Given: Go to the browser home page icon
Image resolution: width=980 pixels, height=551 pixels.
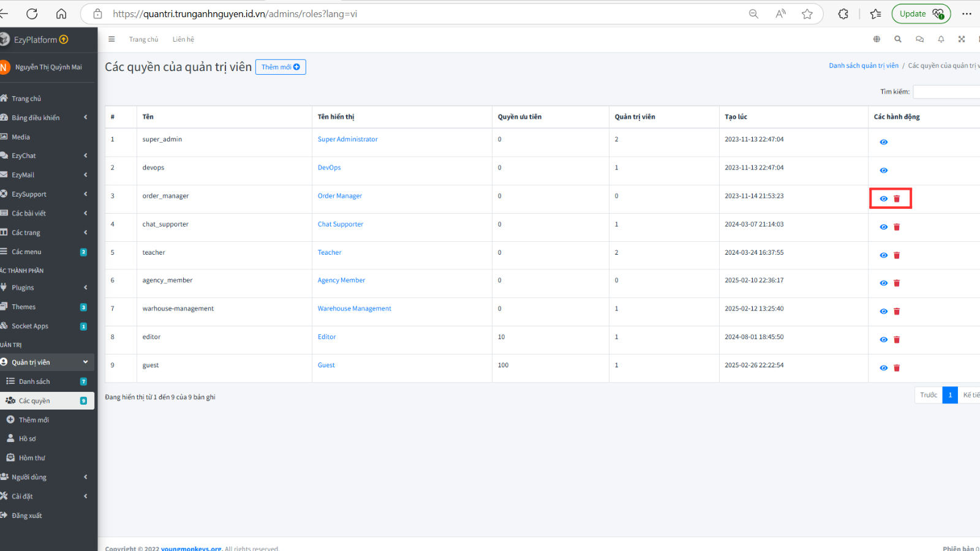Looking at the screenshot, I should [x=61, y=13].
